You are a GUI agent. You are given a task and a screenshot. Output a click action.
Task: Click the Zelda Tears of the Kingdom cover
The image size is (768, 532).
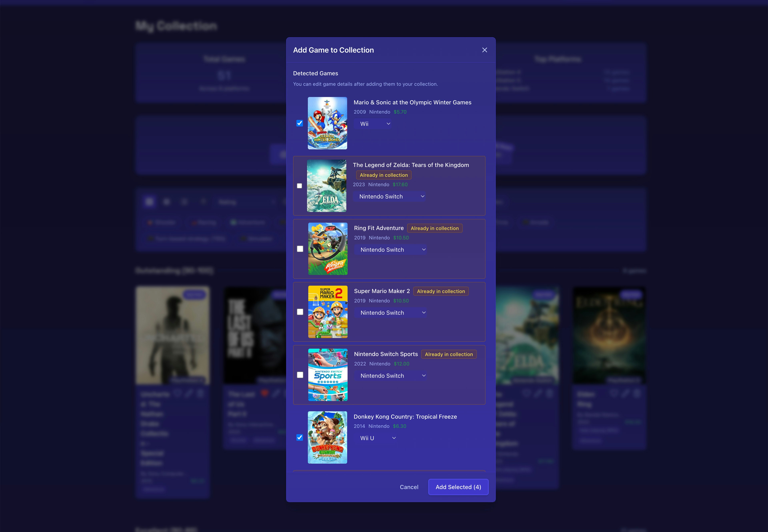(x=326, y=186)
